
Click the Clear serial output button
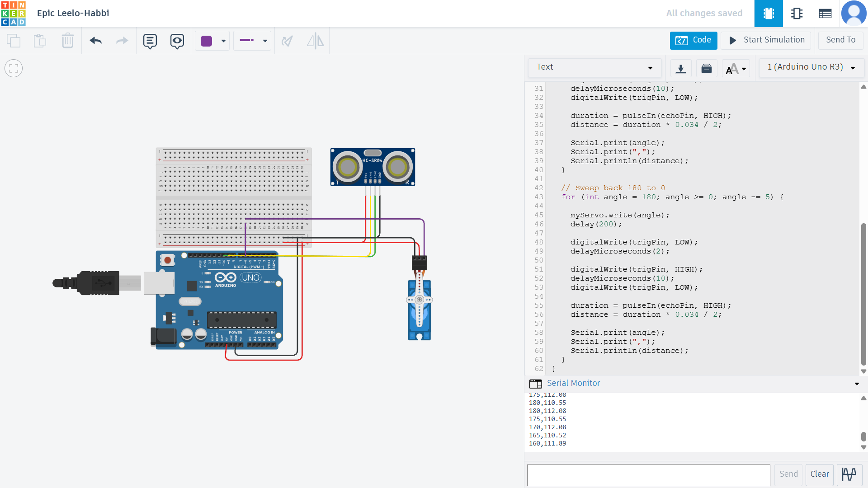coord(819,474)
